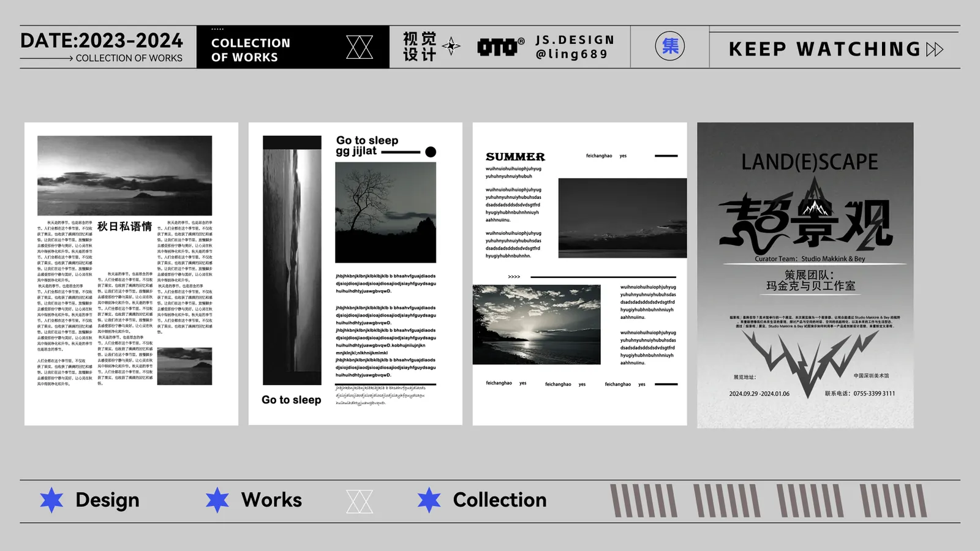Click the DATE:2023-2024 heading
The image size is (980, 551).
(x=102, y=40)
